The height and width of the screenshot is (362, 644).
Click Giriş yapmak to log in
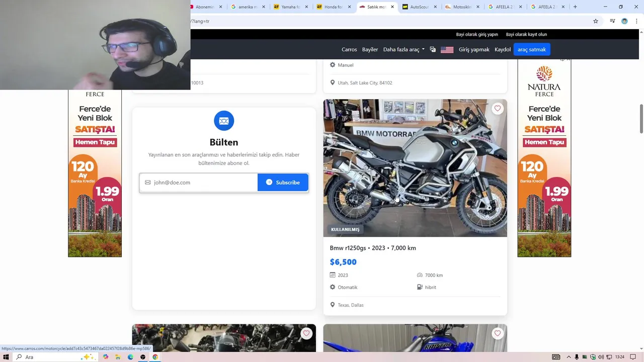click(474, 49)
